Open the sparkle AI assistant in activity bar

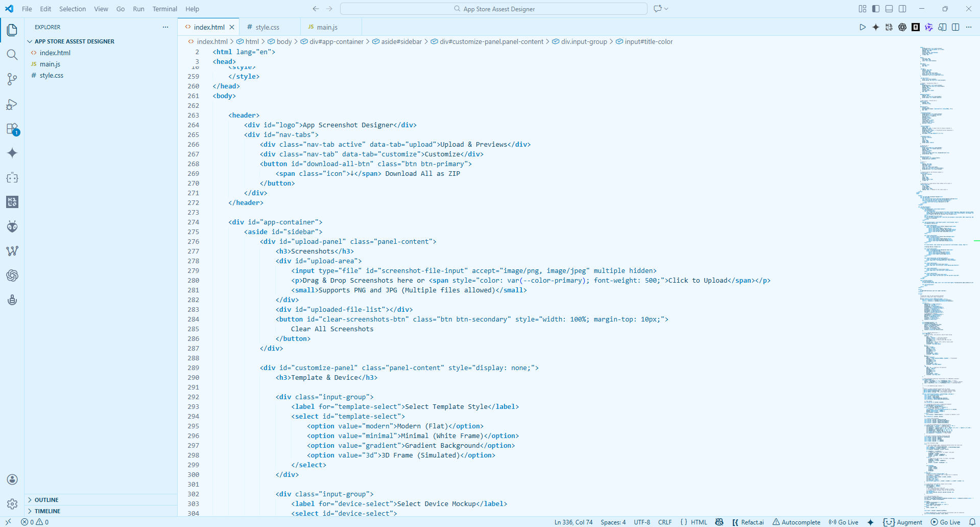tap(12, 153)
